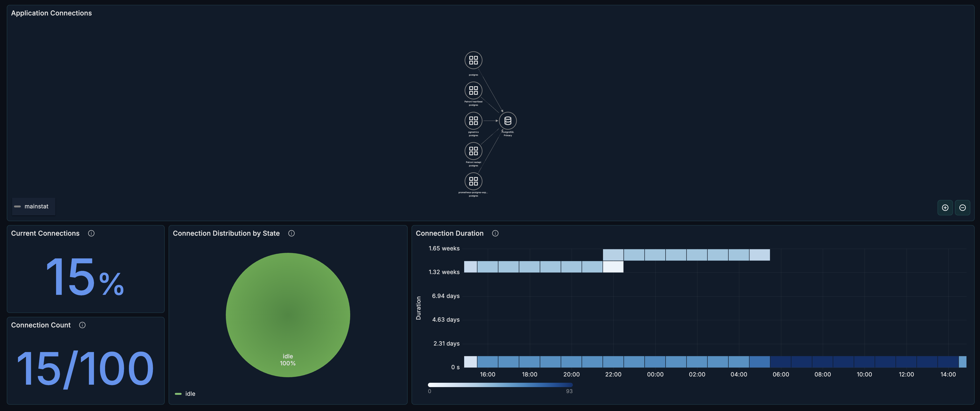Open Connection Duration info icon
The image size is (980, 411).
click(495, 233)
